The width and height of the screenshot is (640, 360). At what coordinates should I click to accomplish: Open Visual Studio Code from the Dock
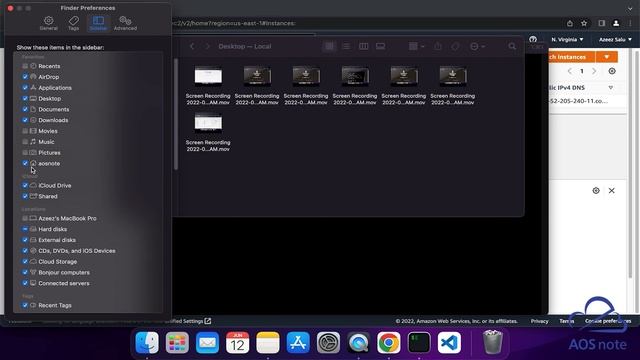pos(449,342)
